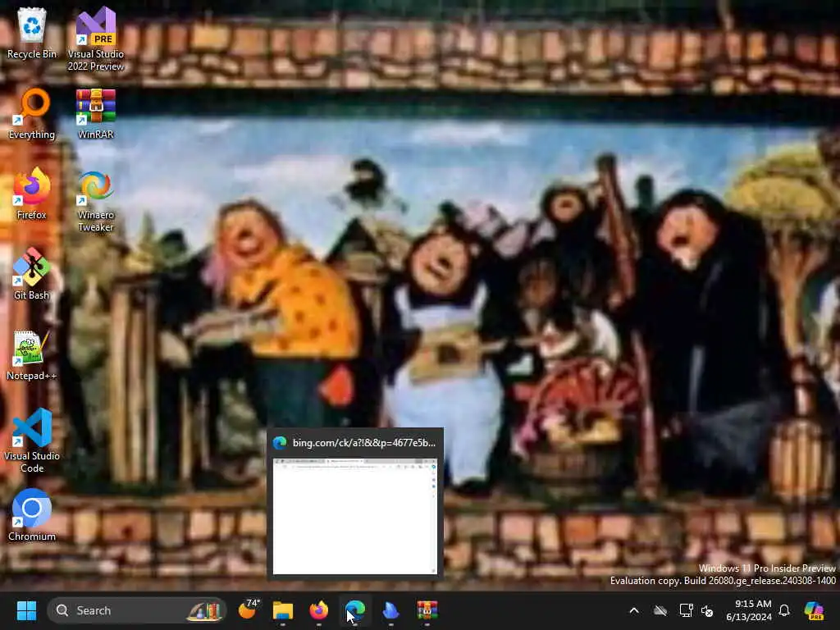Open the weather widget showing 74°

[x=248, y=610]
